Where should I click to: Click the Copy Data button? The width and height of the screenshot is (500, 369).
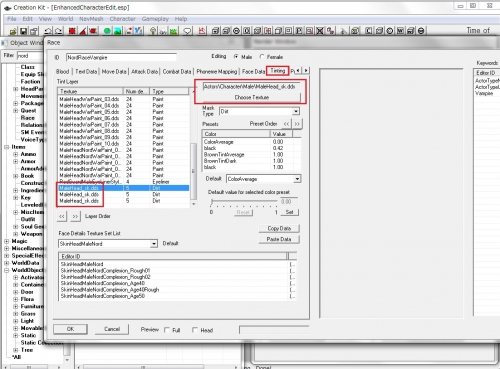coord(279,228)
